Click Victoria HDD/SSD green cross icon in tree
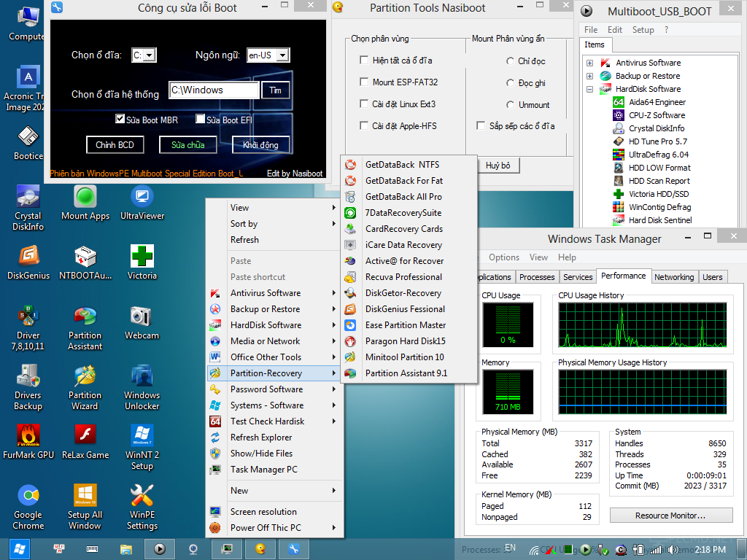Viewport: 747px width, 560px height. click(619, 194)
